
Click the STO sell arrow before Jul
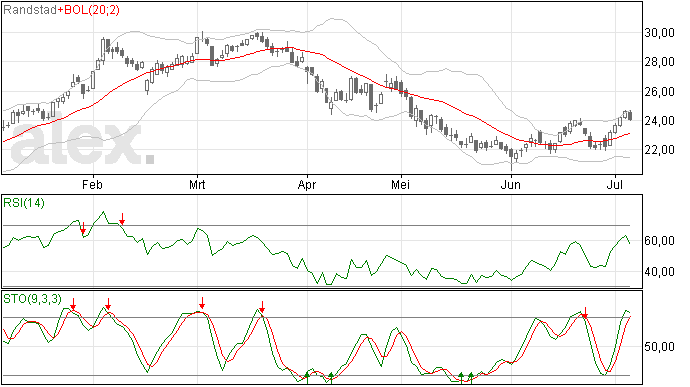click(585, 313)
